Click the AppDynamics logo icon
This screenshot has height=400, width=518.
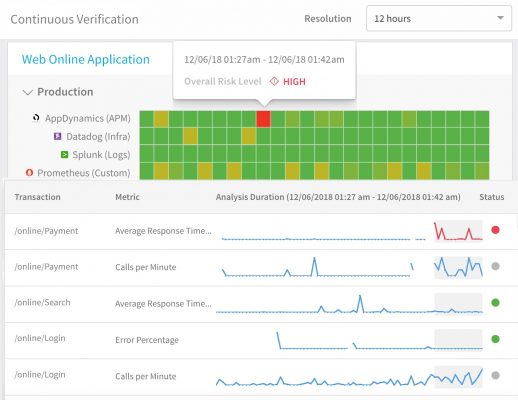[x=36, y=118]
